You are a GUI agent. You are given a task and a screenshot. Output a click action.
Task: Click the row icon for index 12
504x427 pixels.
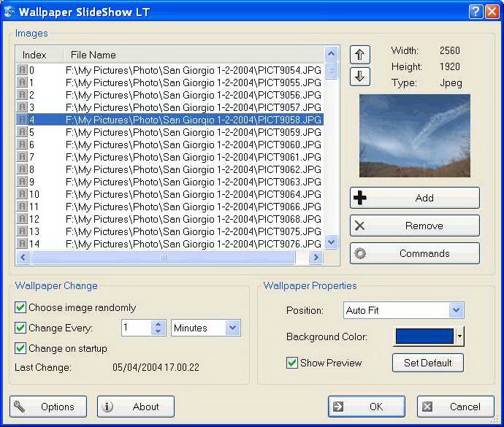(22, 219)
